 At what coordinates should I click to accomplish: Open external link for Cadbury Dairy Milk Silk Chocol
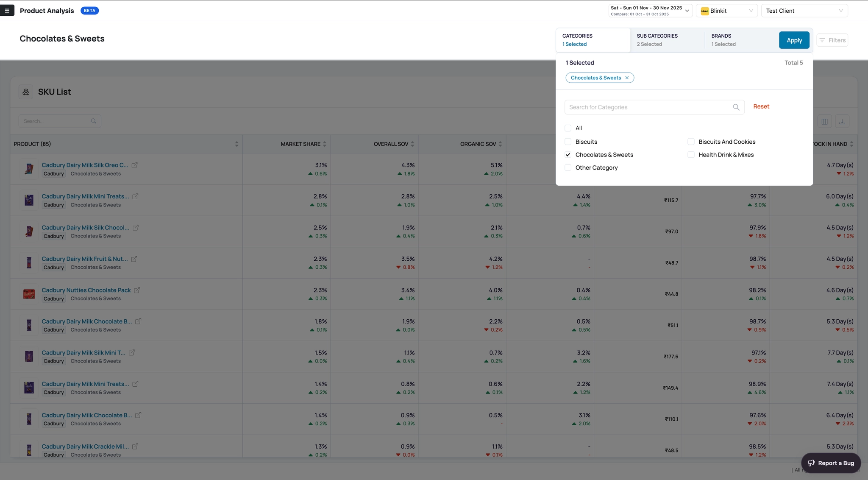pos(136,228)
